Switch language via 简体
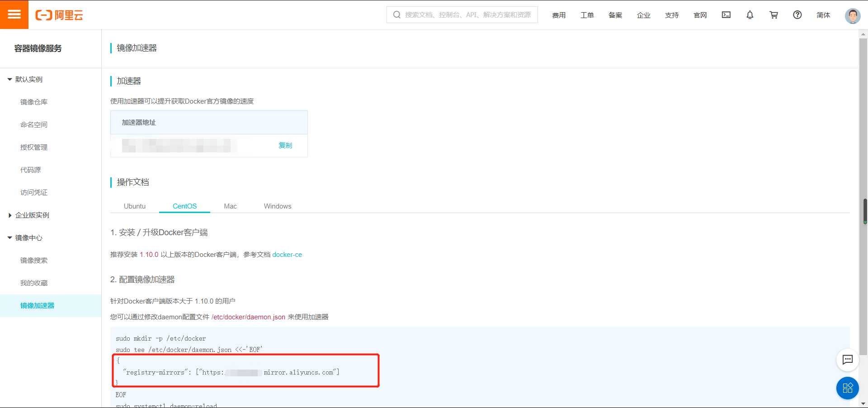 pyautogui.click(x=823, y=15)
